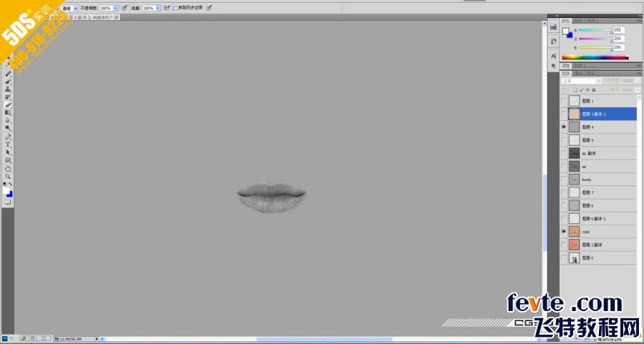Select the Pen tool
Screen dimensions: 644x344
pos(8,137)
